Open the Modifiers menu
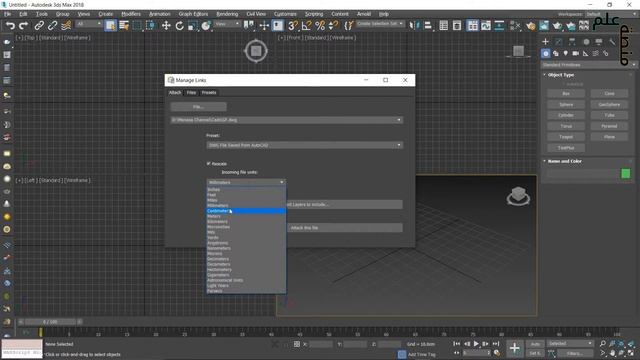The width and height of the screenshot is (640, 360). coord(131,14)
